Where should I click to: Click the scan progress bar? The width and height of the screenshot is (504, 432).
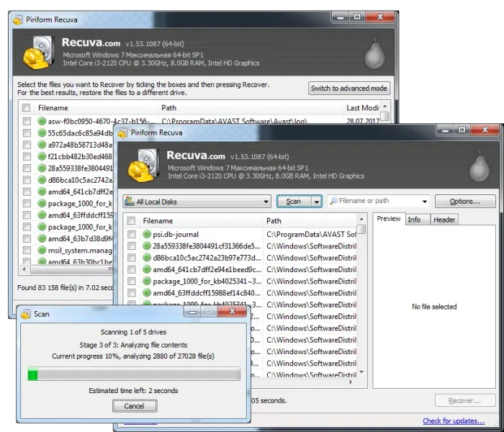(134, 375)
